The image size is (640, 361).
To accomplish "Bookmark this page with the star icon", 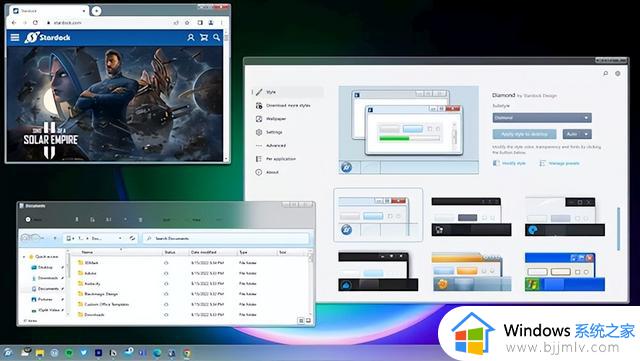I will (x=187, y=23).
